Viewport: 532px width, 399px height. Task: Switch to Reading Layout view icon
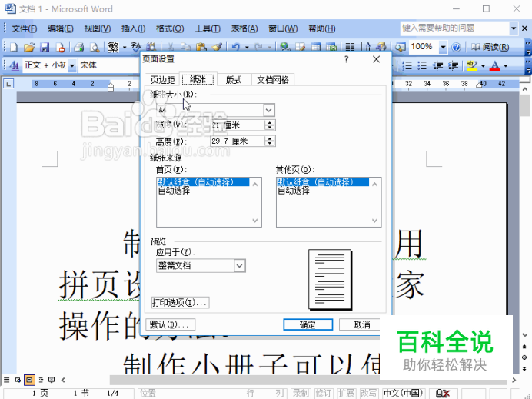52,380
